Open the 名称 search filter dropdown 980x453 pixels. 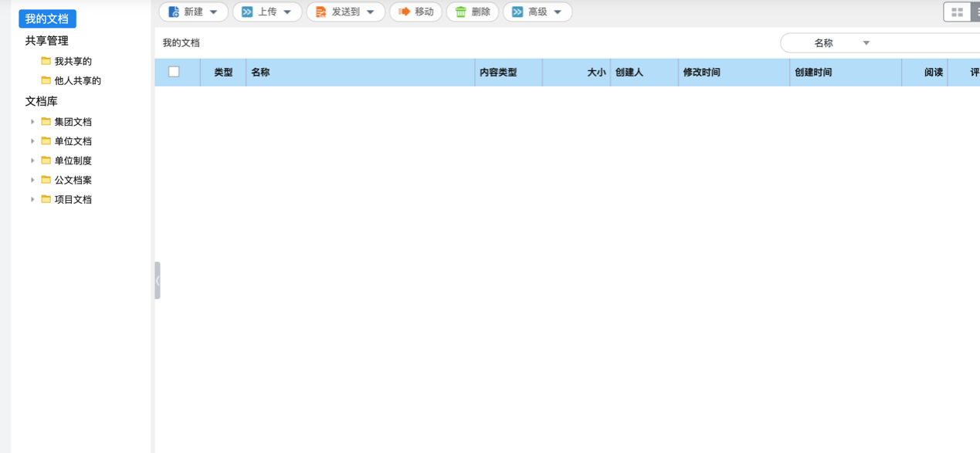tap(865, 42)
